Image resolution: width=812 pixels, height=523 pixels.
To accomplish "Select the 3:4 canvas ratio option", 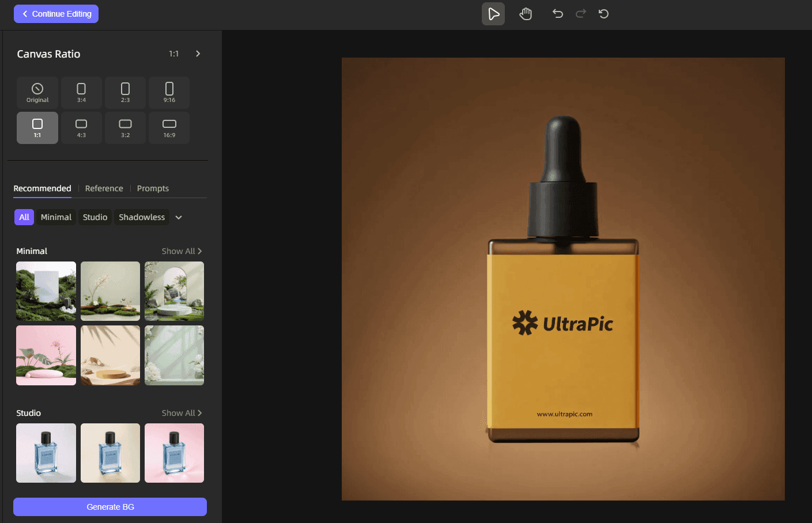I will 81,92.
